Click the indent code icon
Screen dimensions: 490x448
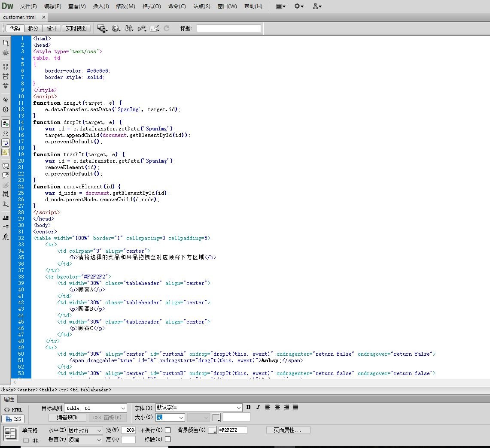coord(6,218)
